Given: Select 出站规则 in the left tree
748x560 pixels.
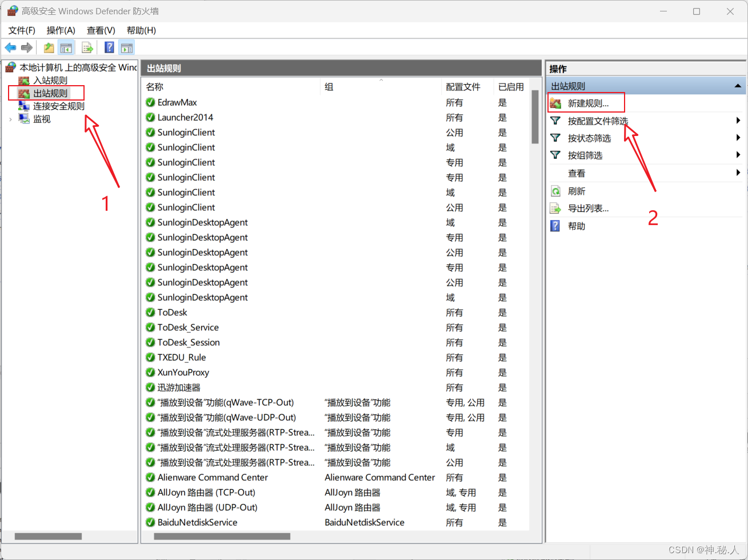Looking at the screenshot, I should pyautogui.click(x=50, y=93).
